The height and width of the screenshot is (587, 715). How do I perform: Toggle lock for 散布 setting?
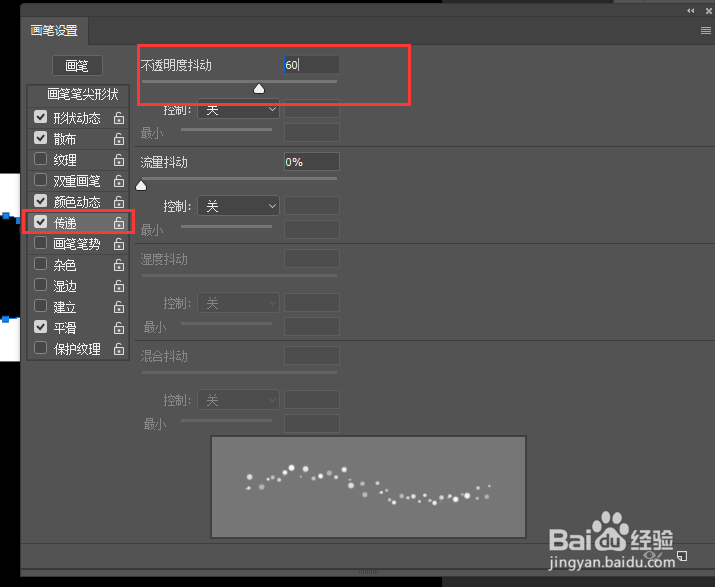119,139
